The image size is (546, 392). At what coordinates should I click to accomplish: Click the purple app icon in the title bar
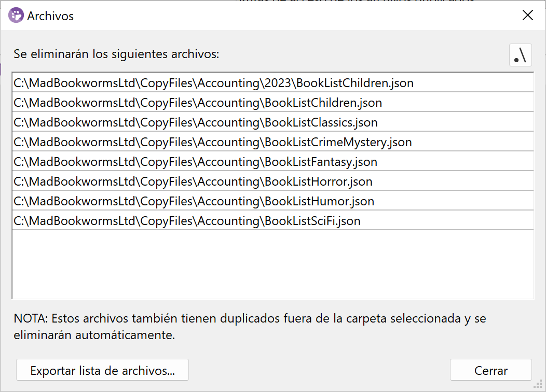(16, 16)
